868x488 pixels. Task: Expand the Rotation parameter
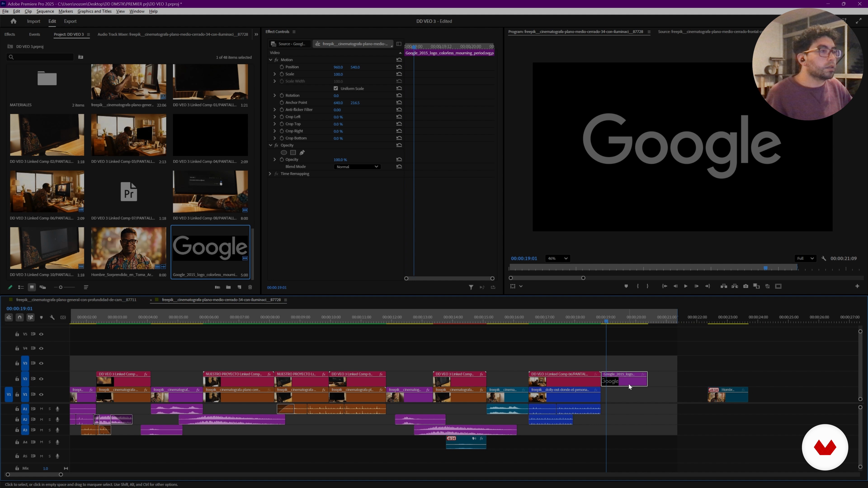(275, 96)
